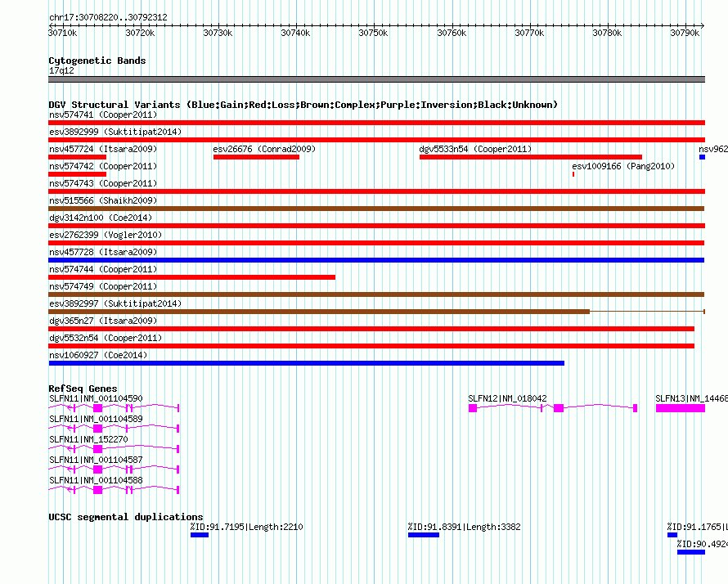Click the 30710k ruler tick label

click(63, 33)
